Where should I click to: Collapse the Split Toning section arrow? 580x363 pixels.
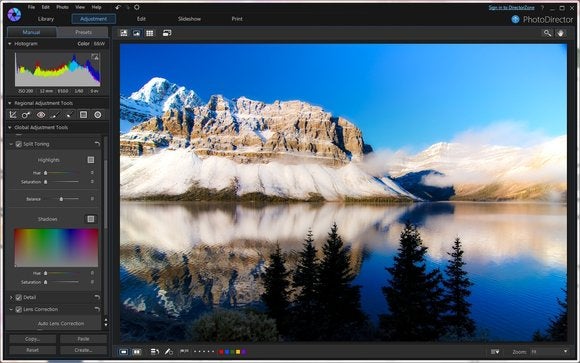11,144
